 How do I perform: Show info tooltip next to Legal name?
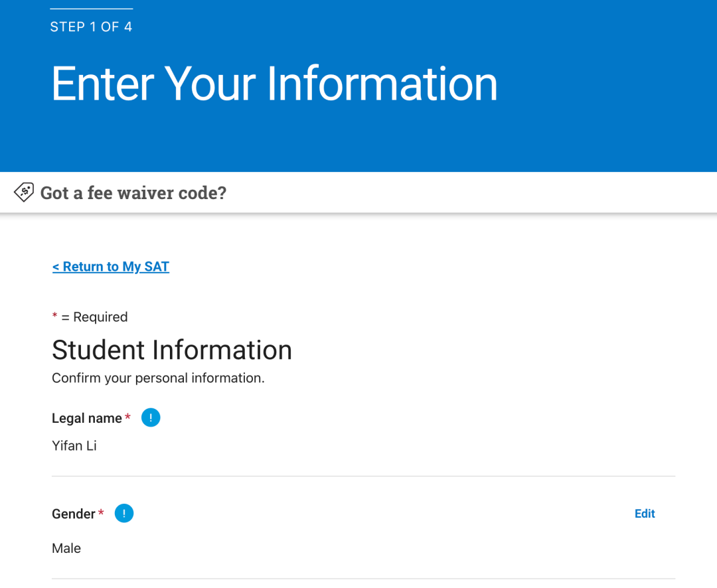(x=151, y=417)
